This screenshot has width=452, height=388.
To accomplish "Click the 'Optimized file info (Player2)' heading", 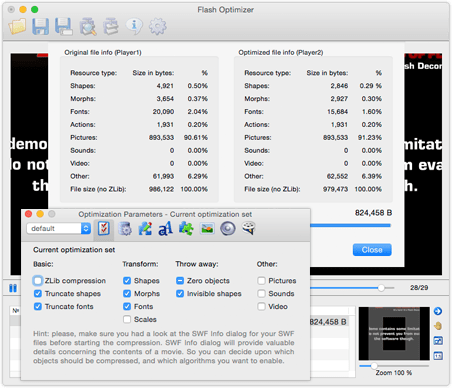I will point(281,52).
